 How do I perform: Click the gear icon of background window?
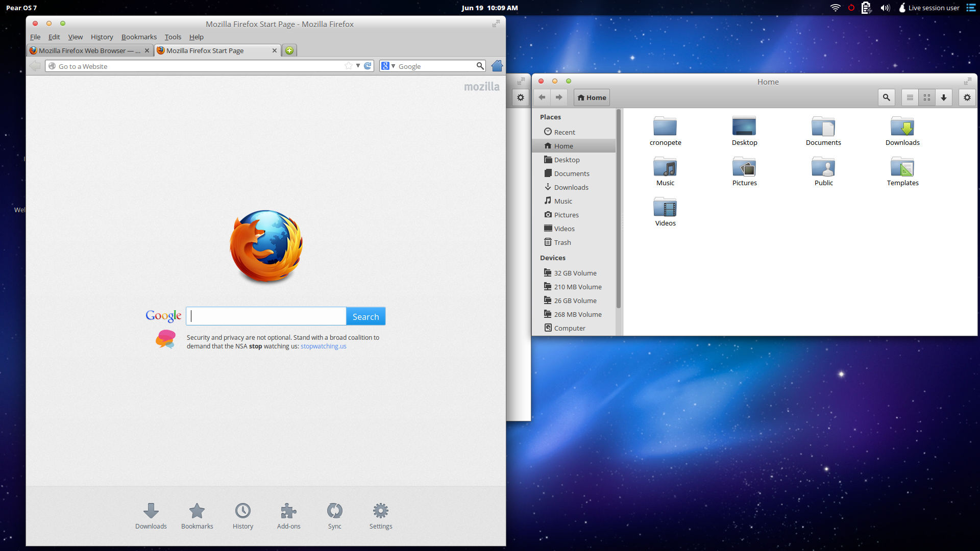pos(520,97)
